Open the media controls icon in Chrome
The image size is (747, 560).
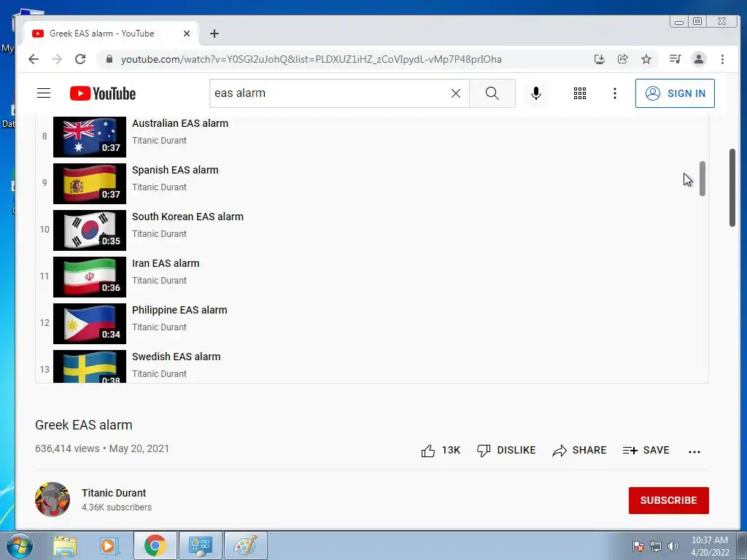(x=675, y=59)
